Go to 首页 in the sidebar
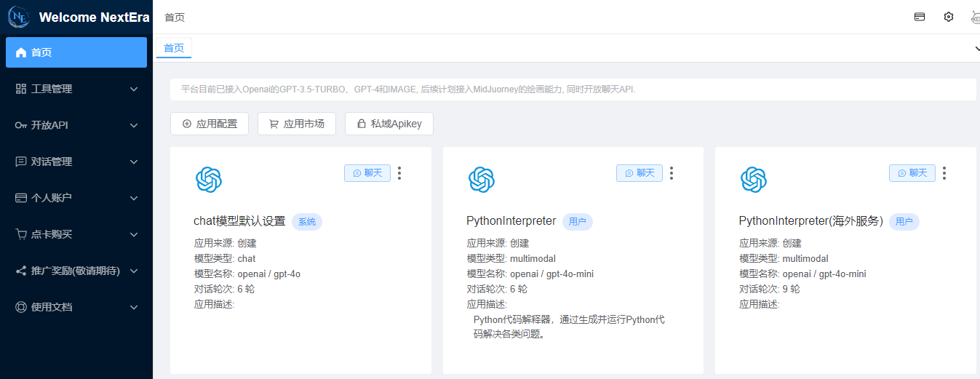Viewport: 980px width, 379px height. click(x=76, y=52)
